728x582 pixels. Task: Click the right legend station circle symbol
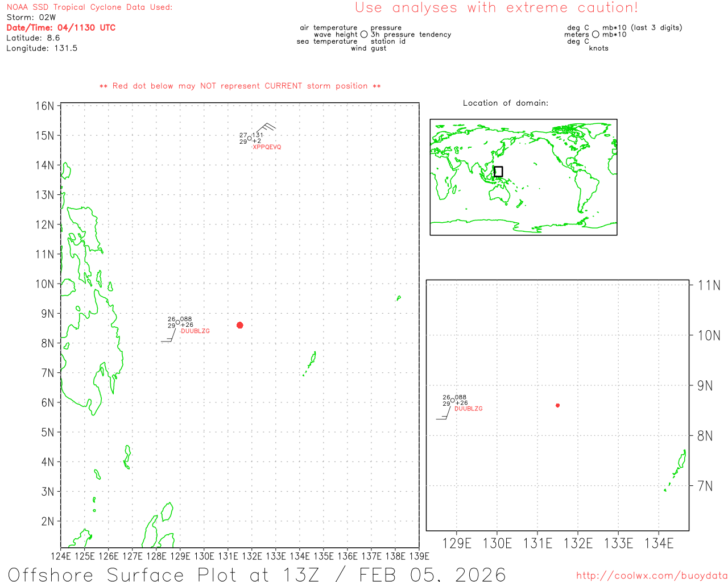[x=595, y=35]
